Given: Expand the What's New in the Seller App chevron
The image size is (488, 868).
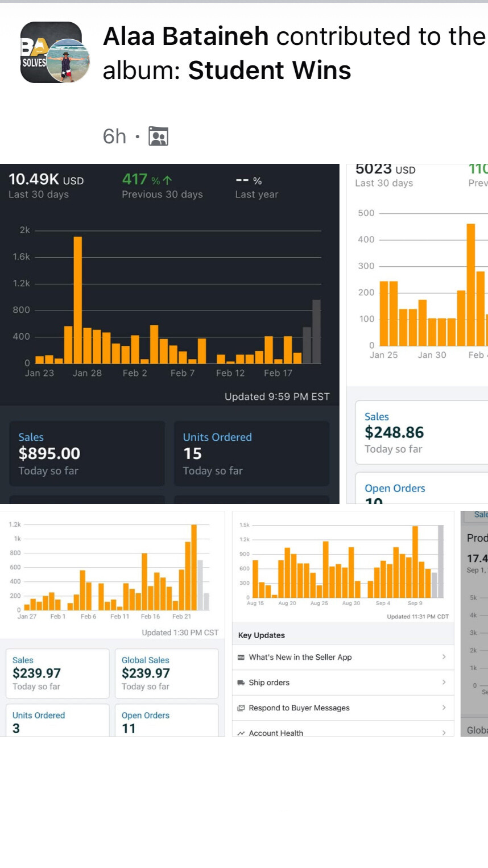Looking at the screenshot, I should tap(444, 657).
